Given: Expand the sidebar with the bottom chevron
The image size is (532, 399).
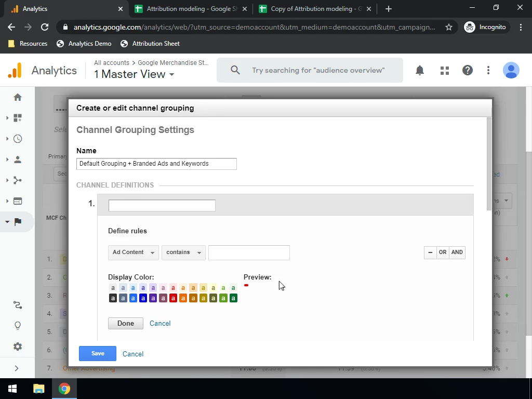Looking at the screenshot, I should coord(17,368).
